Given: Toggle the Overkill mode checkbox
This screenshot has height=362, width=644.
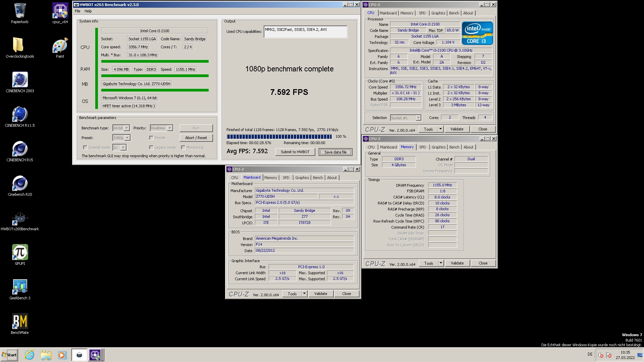Looking at the screenshot, I should coord(85,147).
